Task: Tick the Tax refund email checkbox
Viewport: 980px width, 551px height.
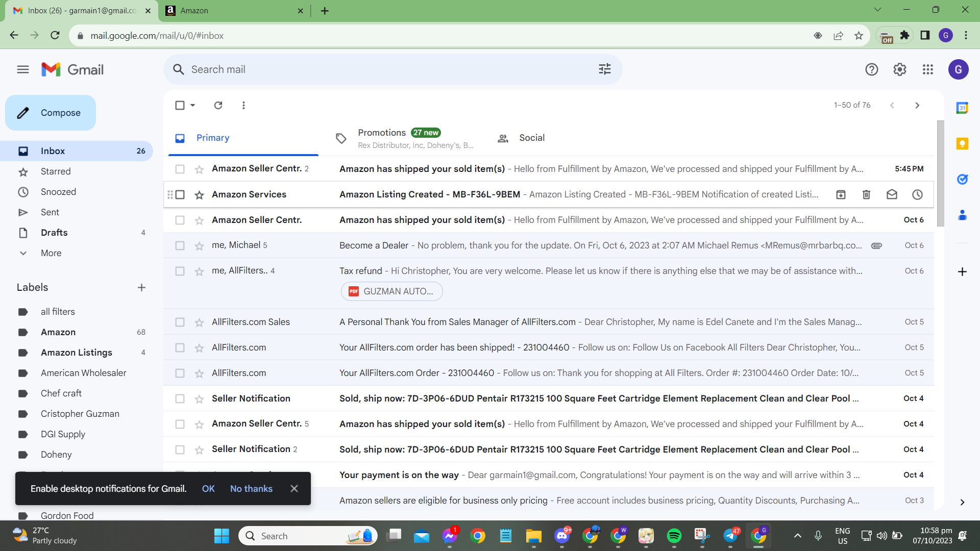Action: click(180, 271)
